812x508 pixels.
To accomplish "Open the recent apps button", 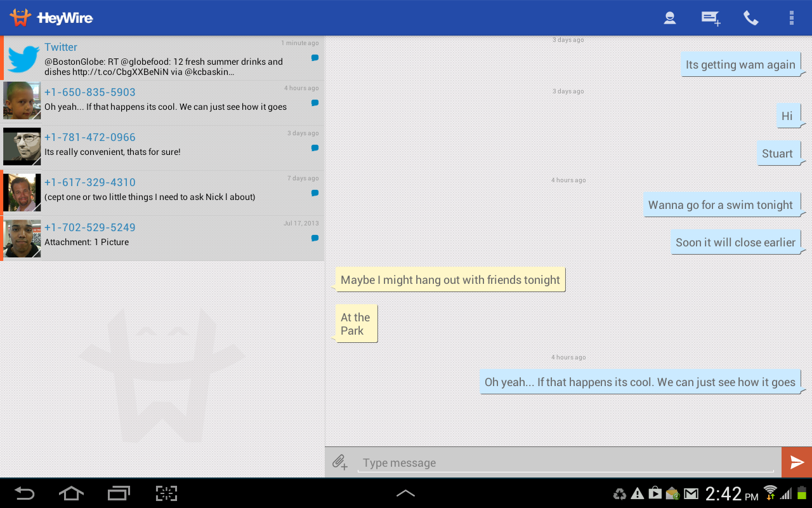I will pos(119,493).
